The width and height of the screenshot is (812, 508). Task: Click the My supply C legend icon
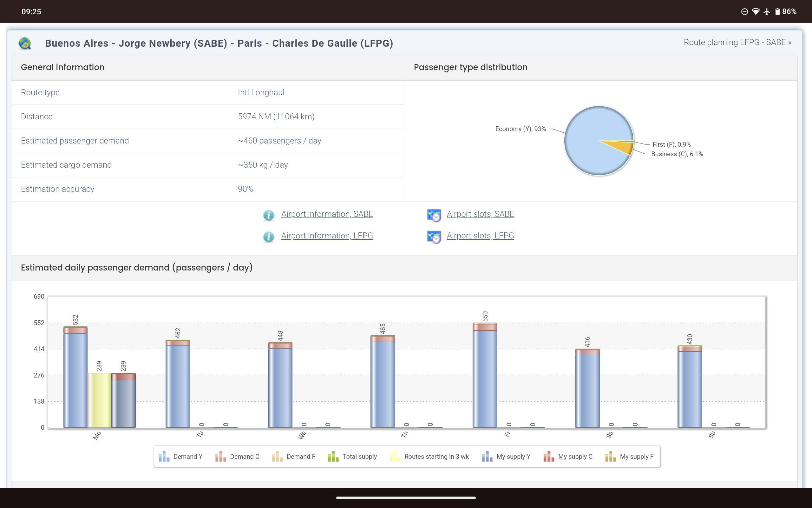tap(549, 457)
